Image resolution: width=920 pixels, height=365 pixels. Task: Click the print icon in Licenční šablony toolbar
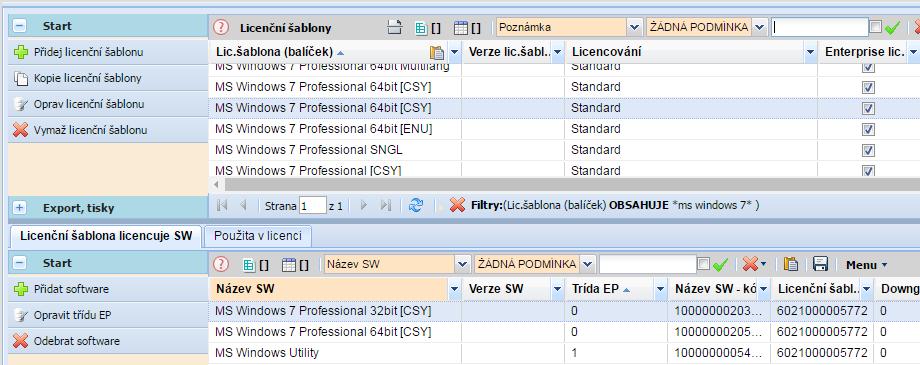click(395, 27)
